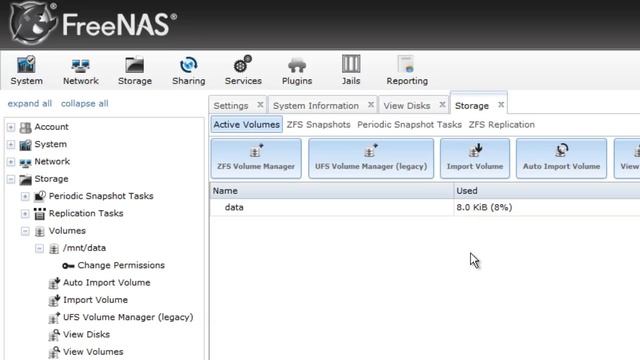Screen dimensions: 640x360
Task: Click the Auto Import Volume tree icon
Action: tap(54, 283)
